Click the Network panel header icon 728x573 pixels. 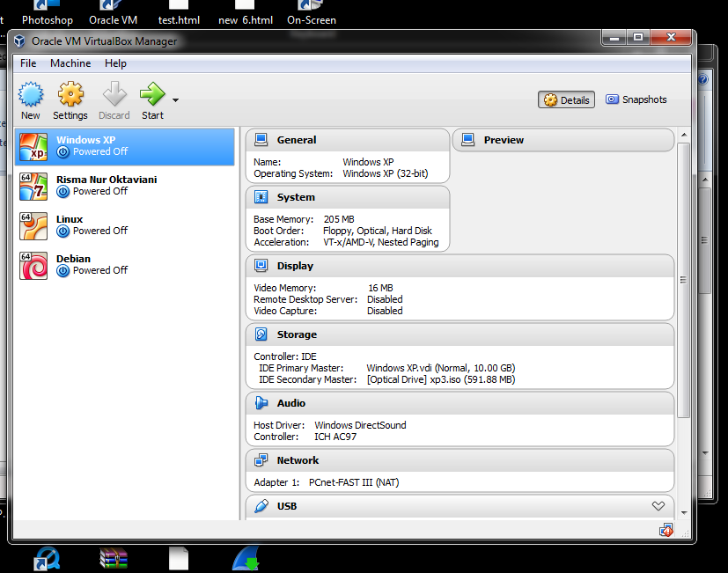tap(260, 459)
